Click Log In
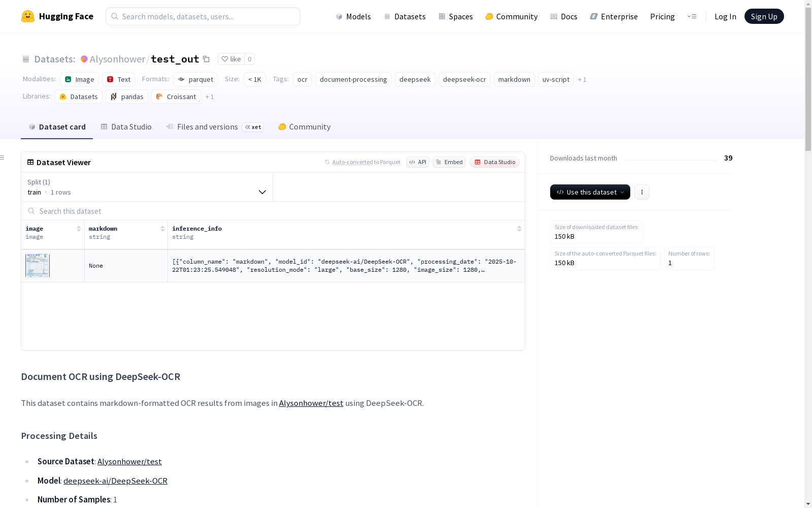Image resolution: width=812 pixels, height=508 pixels. 725,16
